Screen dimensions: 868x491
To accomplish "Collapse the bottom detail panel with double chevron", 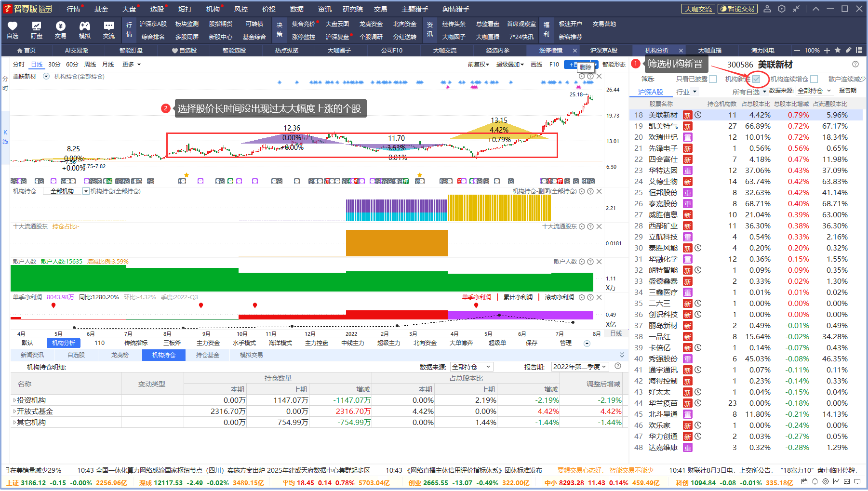I will (622, 355).
